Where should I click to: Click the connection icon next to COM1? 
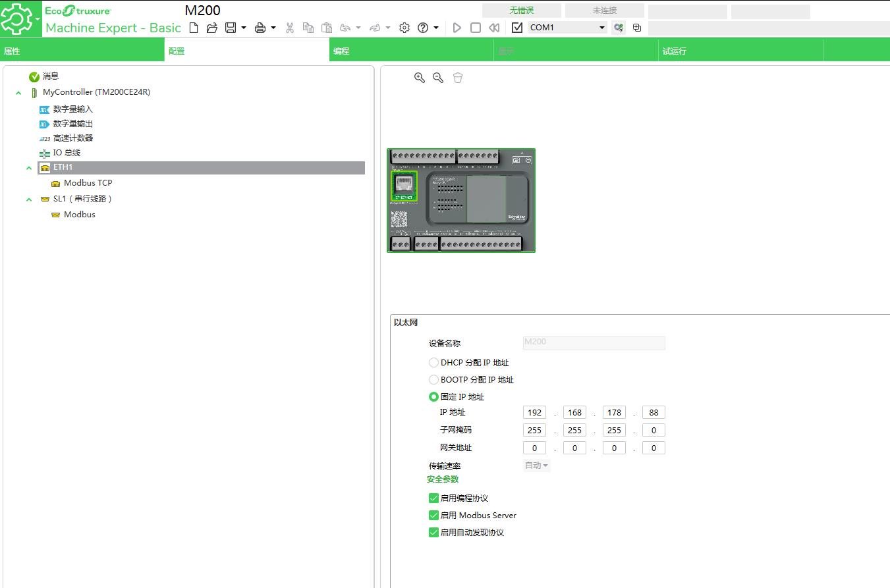point(618,28)
